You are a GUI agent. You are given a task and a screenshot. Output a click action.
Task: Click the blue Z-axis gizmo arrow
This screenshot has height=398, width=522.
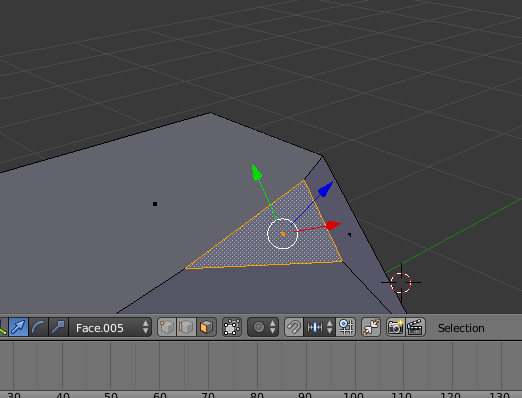(x=326, y=189)
